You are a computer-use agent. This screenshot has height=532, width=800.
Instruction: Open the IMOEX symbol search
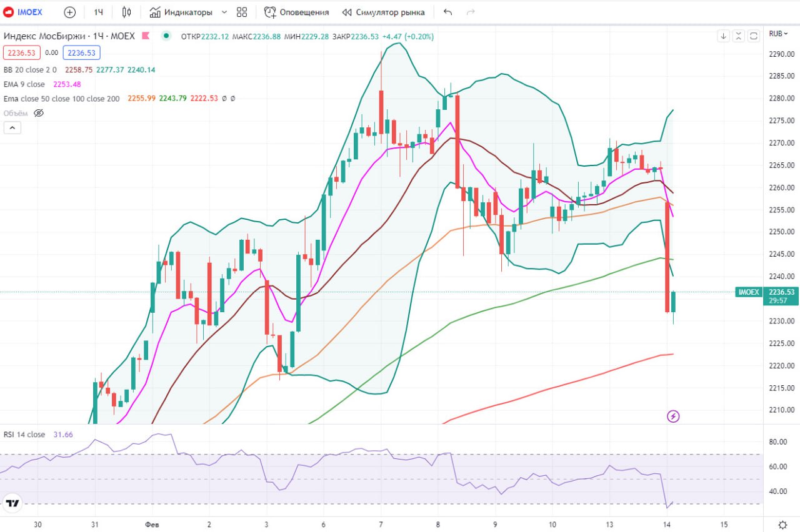click(24, 12)
